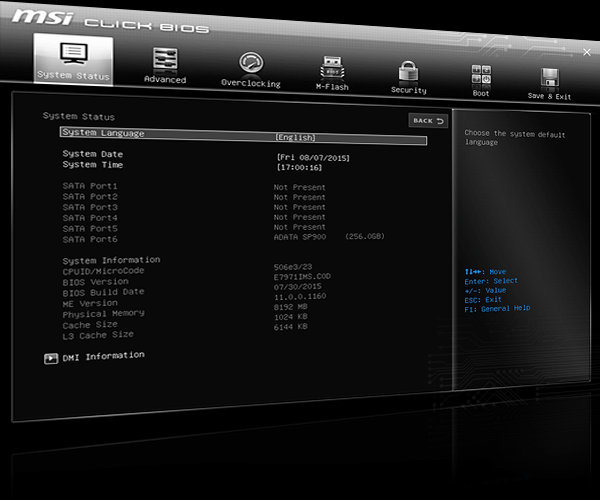
Task: Select the Boot icon
Action: [x=481, y=76]
